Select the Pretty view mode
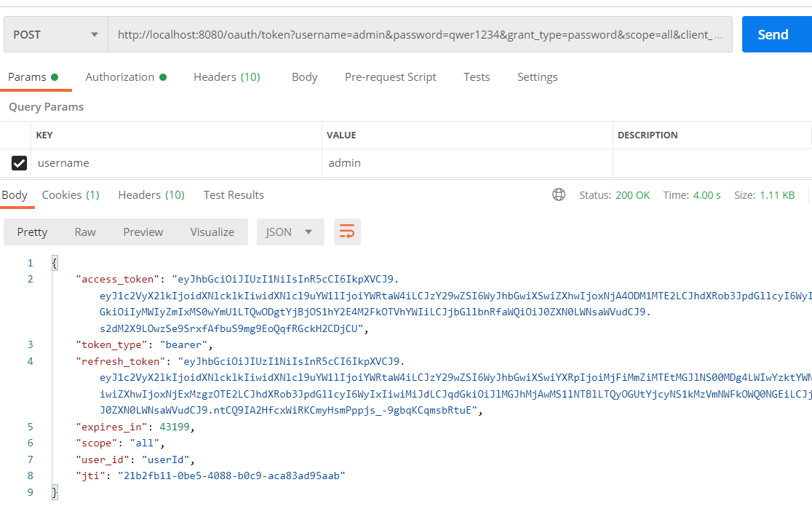 pyautogui.click(x=32, y=232)
